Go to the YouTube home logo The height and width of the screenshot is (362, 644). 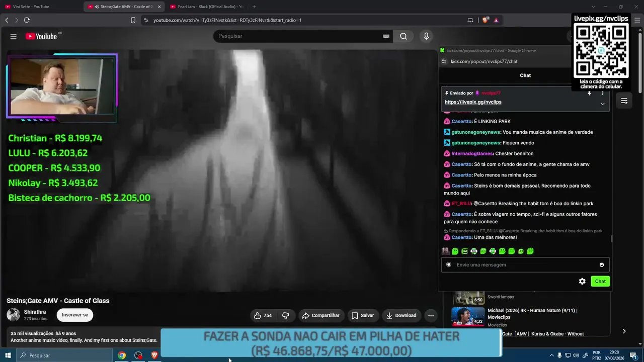pyautogui.click(x=41, y=36)
